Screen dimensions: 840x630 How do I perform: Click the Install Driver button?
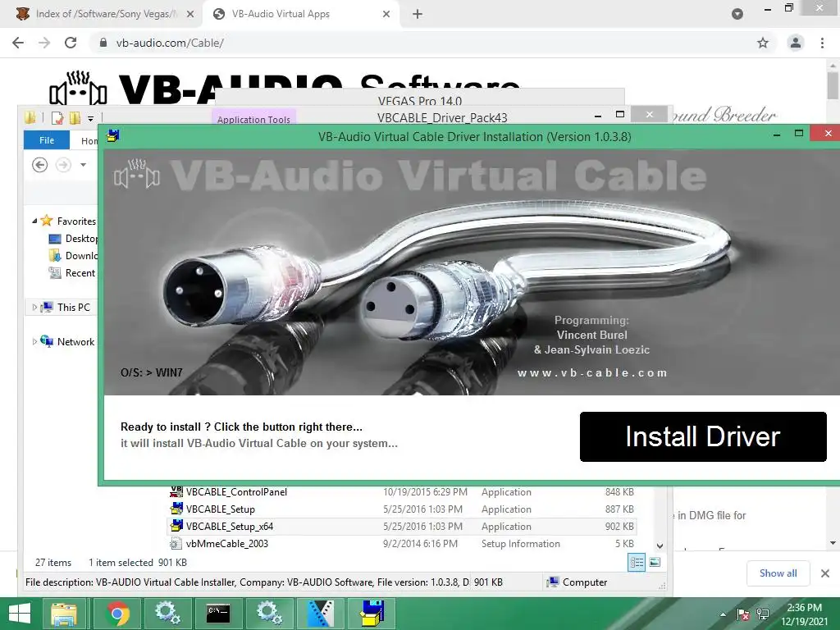703,436
